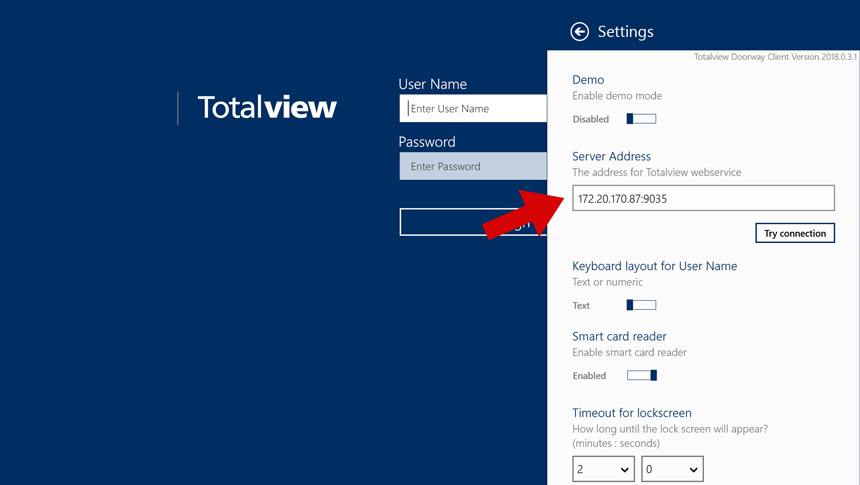Click the Server Address heading
Viewport: 860px width, 485px height.
click(611, 156)
